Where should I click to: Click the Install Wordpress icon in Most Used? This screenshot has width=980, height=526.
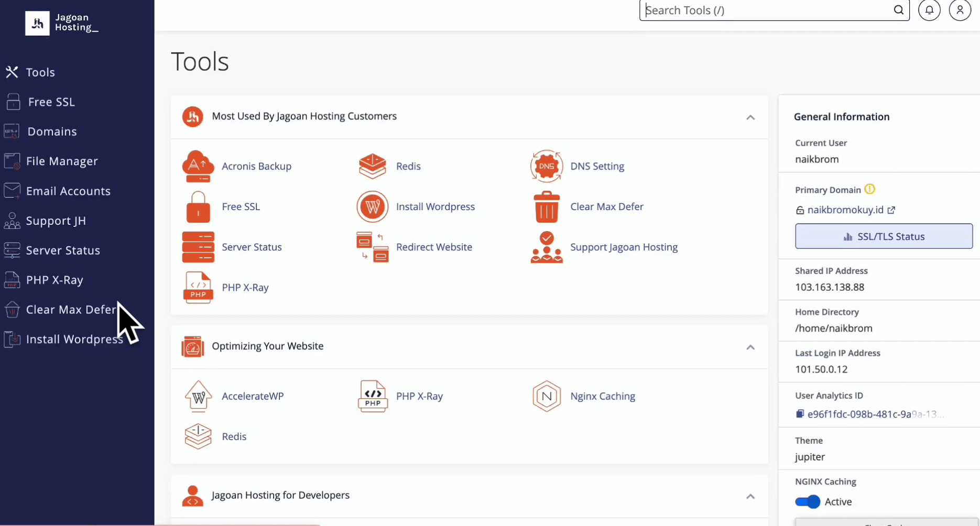[373, 206]
